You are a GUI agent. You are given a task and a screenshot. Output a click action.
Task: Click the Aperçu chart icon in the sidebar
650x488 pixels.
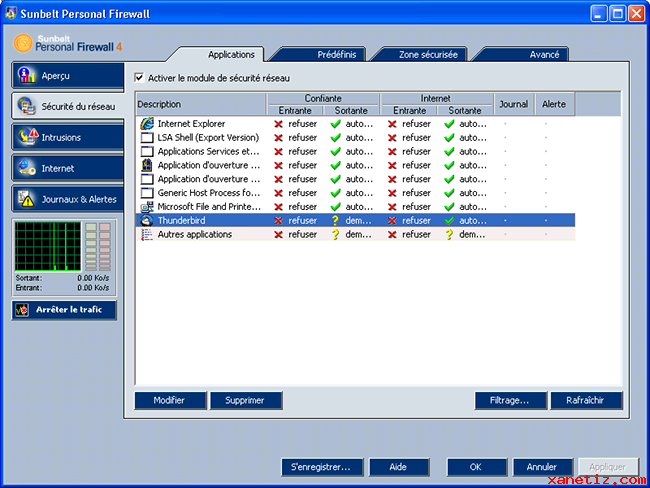pos(27,75)
